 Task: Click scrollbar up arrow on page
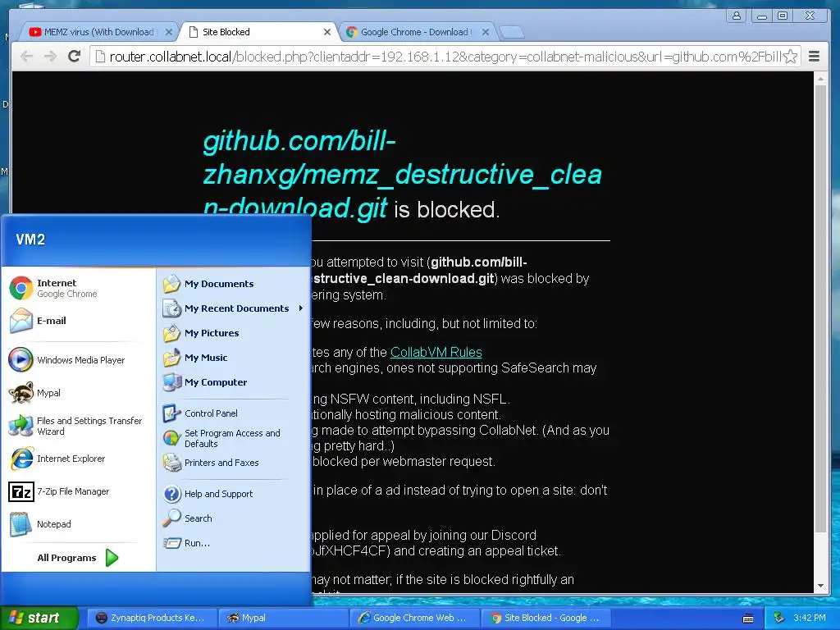pyautogui.click(x=820, y=79)
